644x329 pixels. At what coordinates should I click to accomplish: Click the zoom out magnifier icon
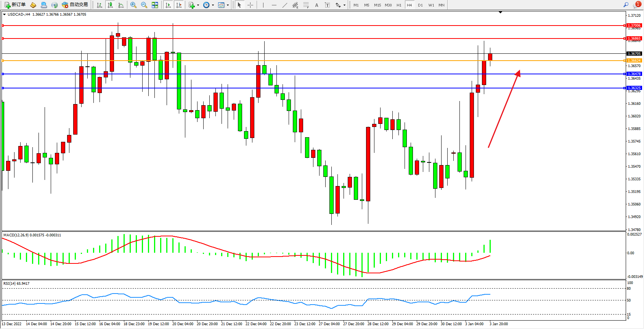(144, 5)
